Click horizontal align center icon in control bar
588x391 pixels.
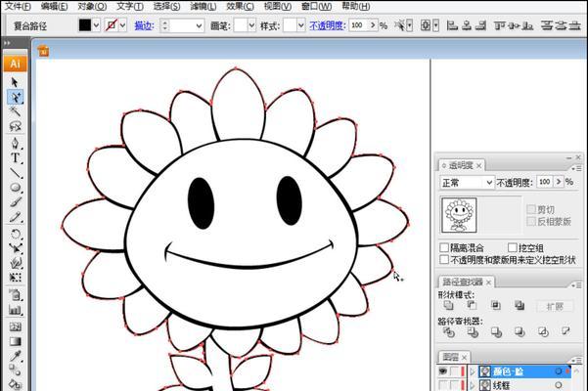[467, 25]
